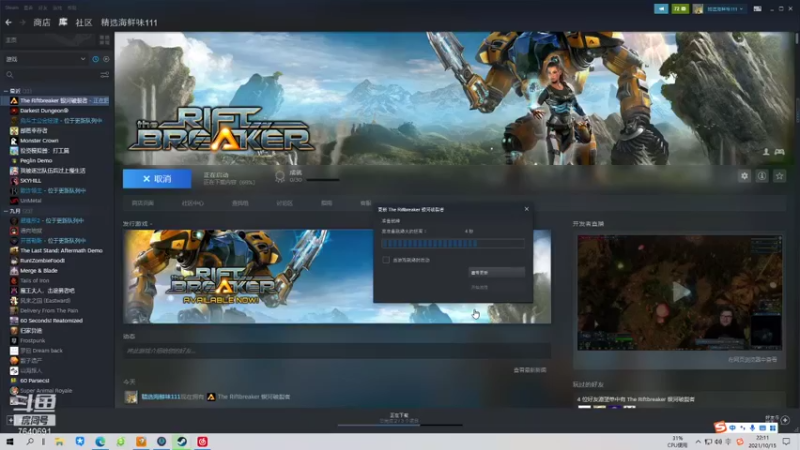
Task: Close the Riftbreaker update dialog
Action: click(527, 209)
